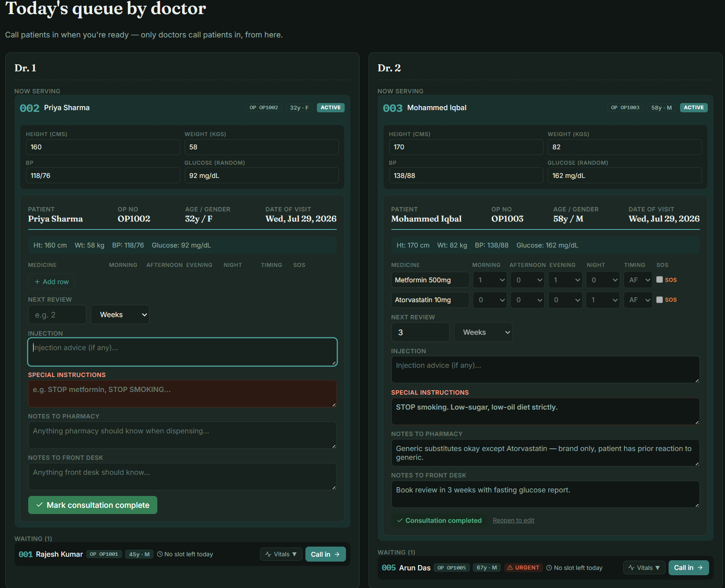Open Atorvastatin timing AF dropdown
Viewport: 725px width, 588px height.
(x=638, y=300)
